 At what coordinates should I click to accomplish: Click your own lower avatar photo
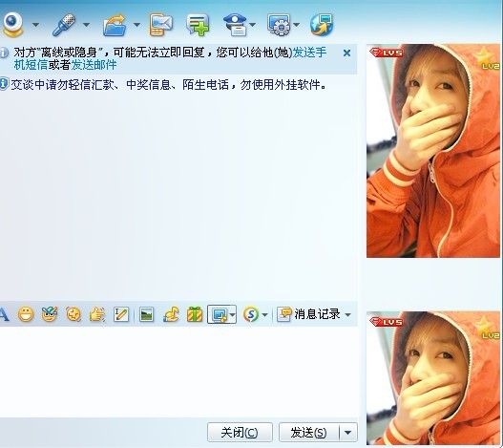pos(433,378)
